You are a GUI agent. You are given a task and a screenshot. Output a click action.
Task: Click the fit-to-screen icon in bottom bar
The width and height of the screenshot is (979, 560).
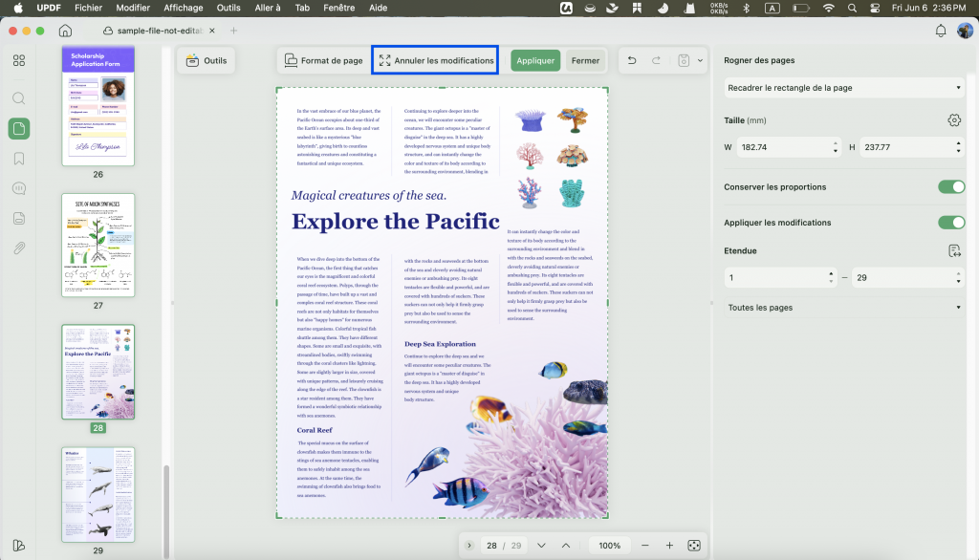[694, 546]
